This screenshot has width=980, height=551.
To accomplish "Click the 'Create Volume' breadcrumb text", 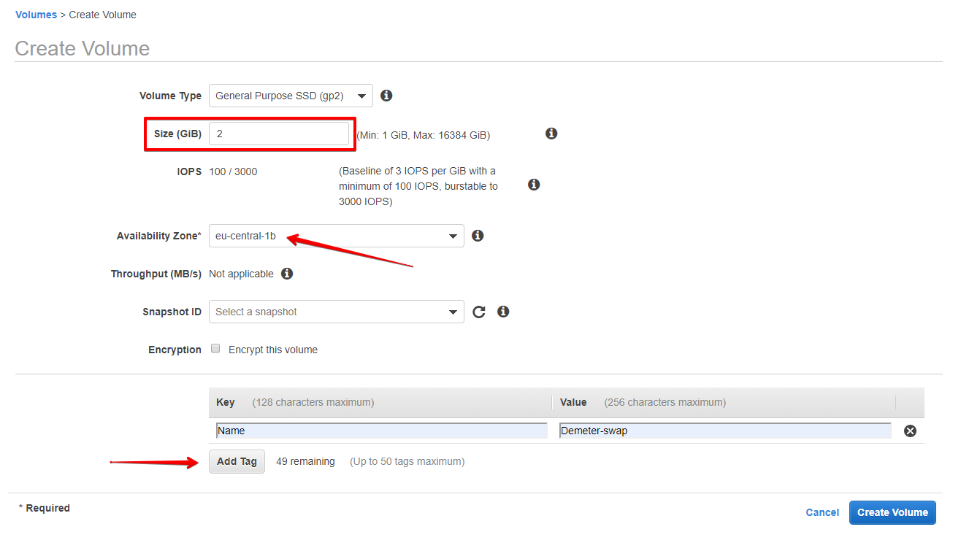I will (x=102, y=15).
